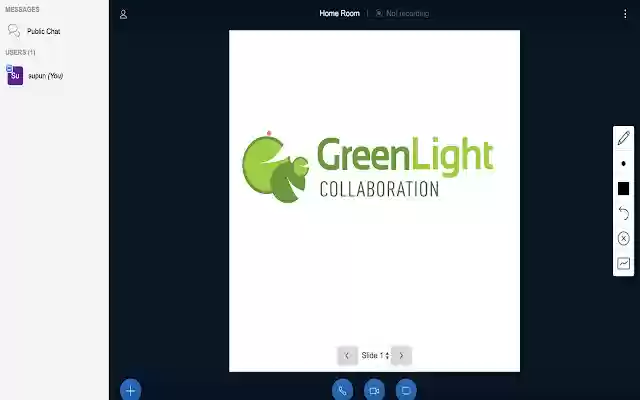Advance to the next slide

(x=402, y=356)
